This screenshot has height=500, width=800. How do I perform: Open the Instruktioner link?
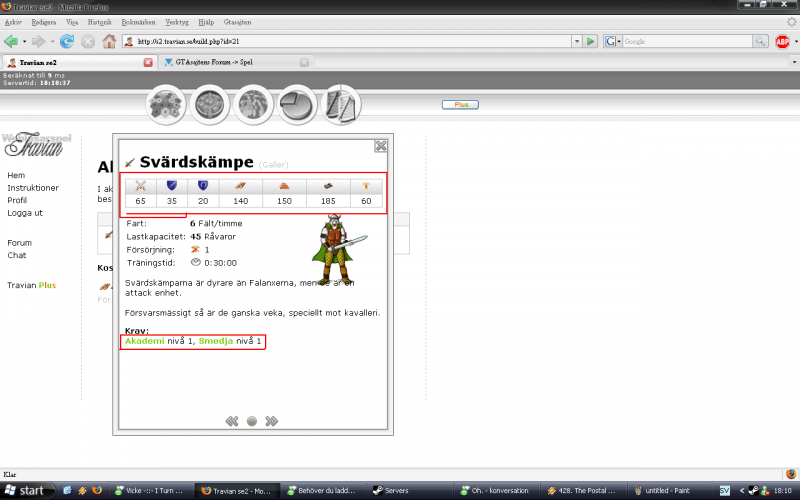click(33, 188)
